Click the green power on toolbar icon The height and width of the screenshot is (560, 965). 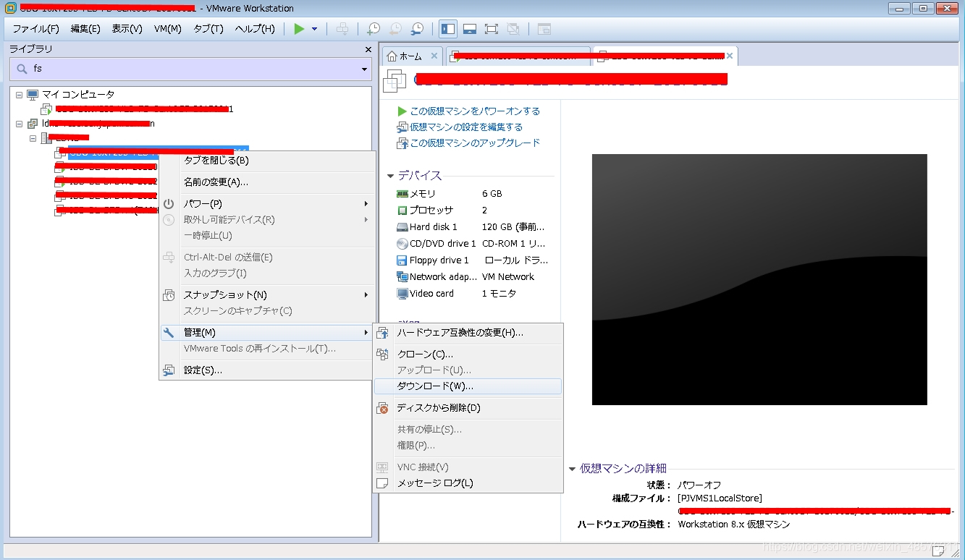tap(299, 29)
